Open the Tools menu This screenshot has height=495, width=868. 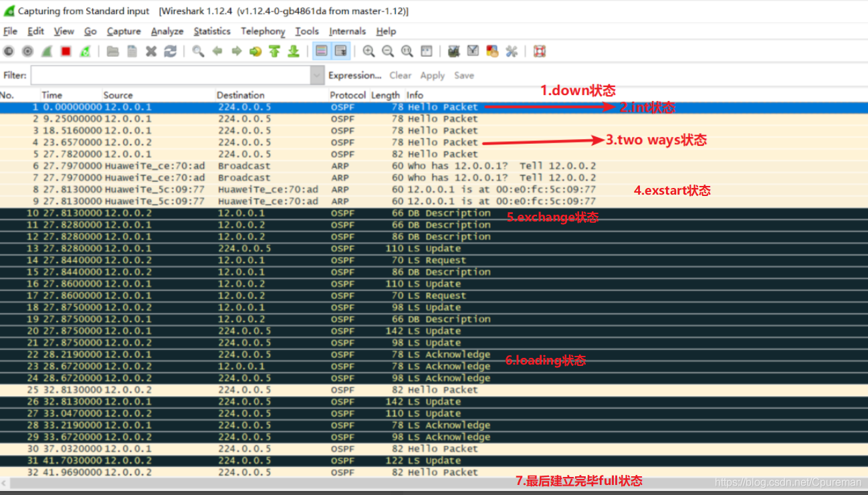307,31
